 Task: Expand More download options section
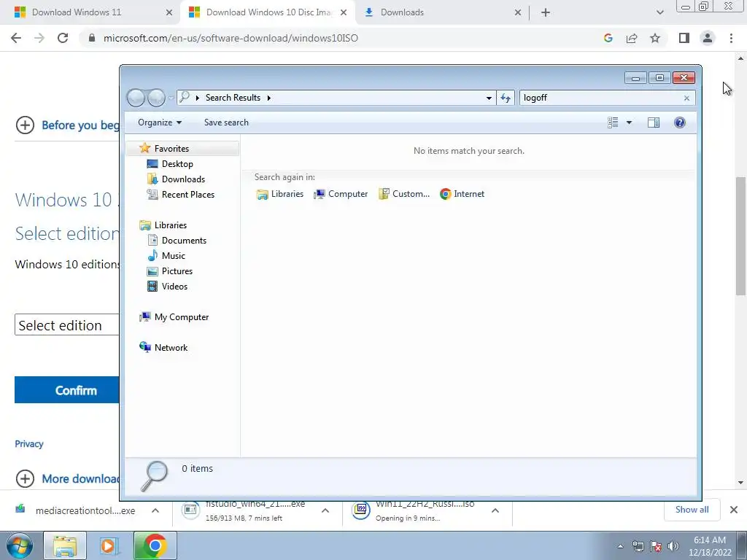click(x=68, y=478)
